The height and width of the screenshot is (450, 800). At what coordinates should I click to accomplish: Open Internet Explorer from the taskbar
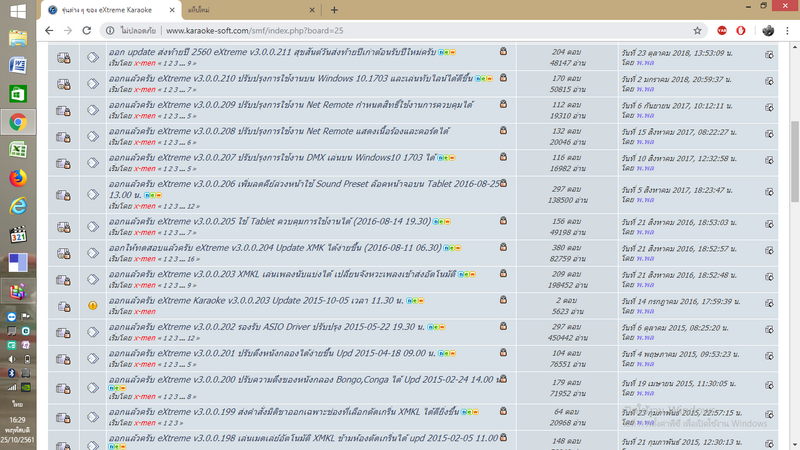(x=18, y=206)
